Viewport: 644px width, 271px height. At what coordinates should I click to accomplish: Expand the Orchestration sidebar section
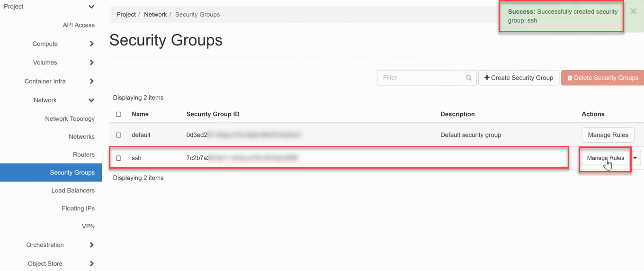click(91, 245)
